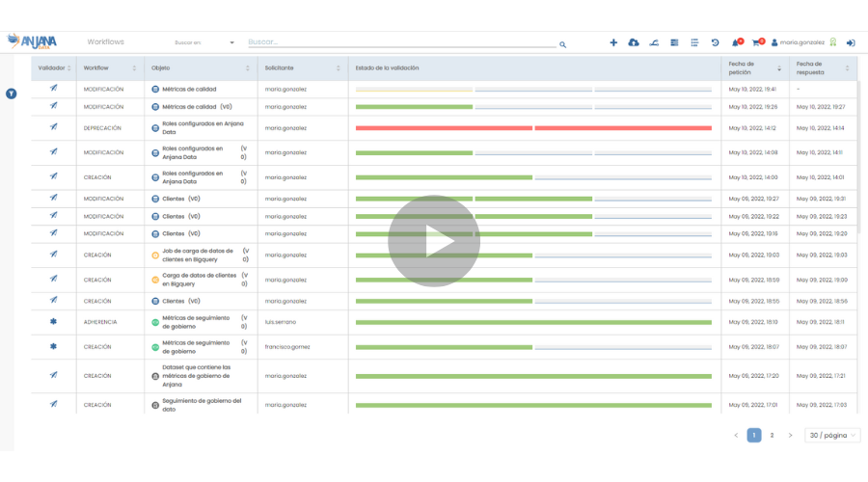Image resolution: width=868 pixels, height=482 pixels.
Task: Open 'Métricas de calidad (V0)' object link
Action: (197, 107)
